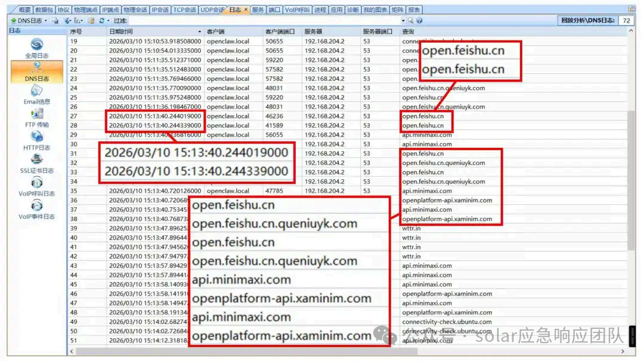Switch to the IP会话 tab
644x361 pixels.
[160, 10]
